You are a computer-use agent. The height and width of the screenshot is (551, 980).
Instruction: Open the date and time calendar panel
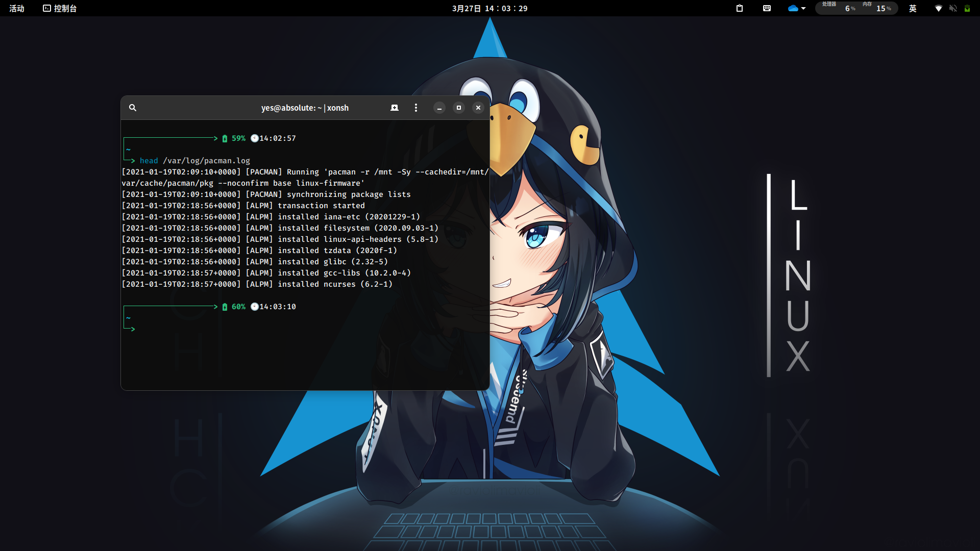[489, 8]
